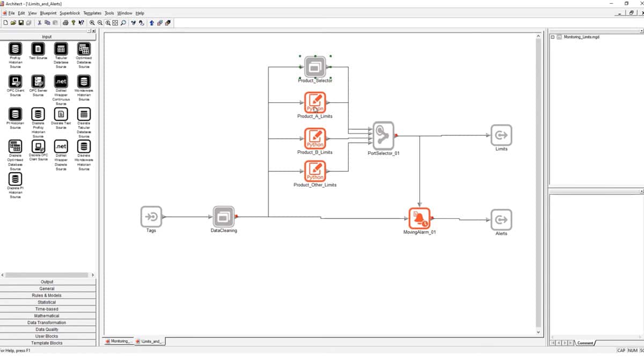Switch to the Limits_and_ document tab

(x=150, y=341)
